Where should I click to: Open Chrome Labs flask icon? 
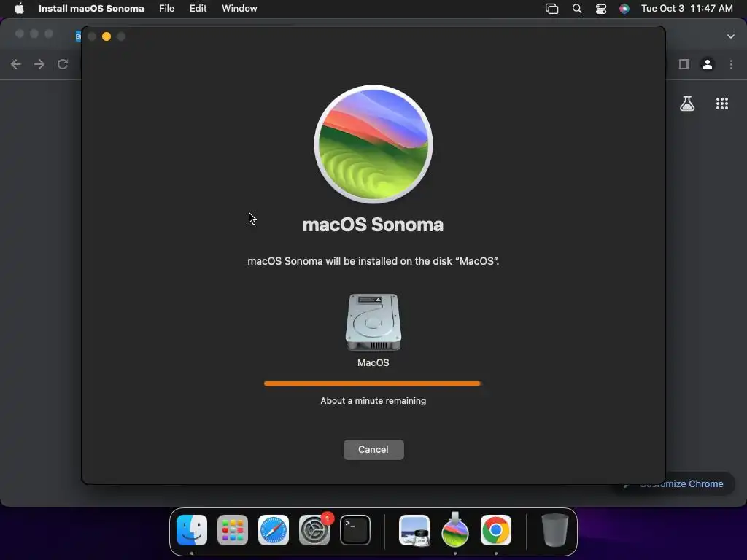tap(687, 104)
